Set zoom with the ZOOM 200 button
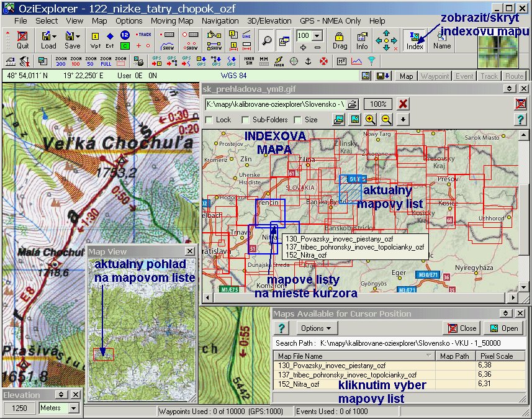Viewport: 532px width, 419px height. point(61,61)
